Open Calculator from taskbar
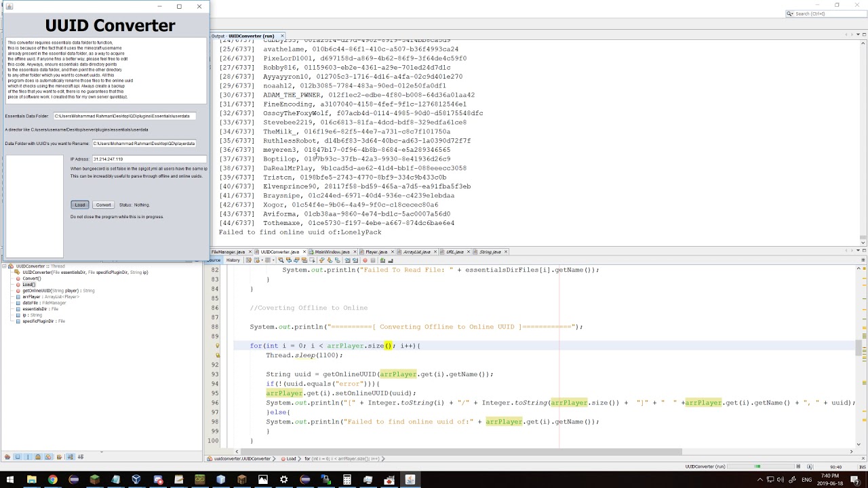868x488 pixels. (347, 480)
